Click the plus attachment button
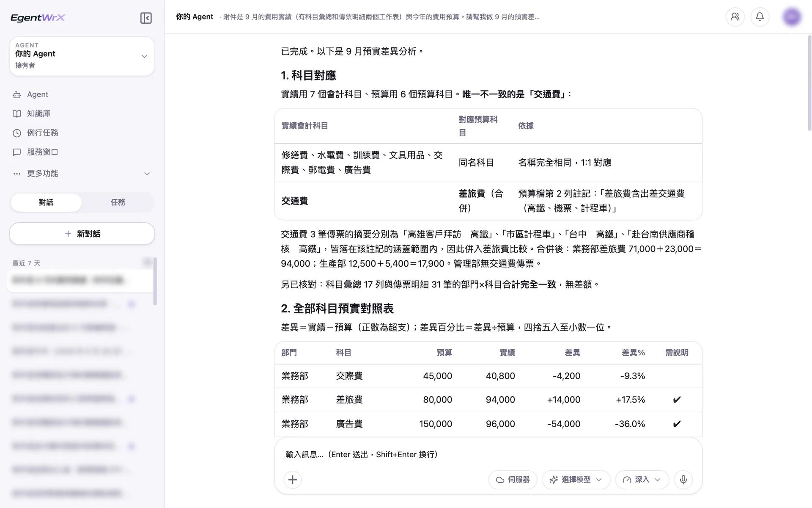812x508 pixels. point(293,480)
